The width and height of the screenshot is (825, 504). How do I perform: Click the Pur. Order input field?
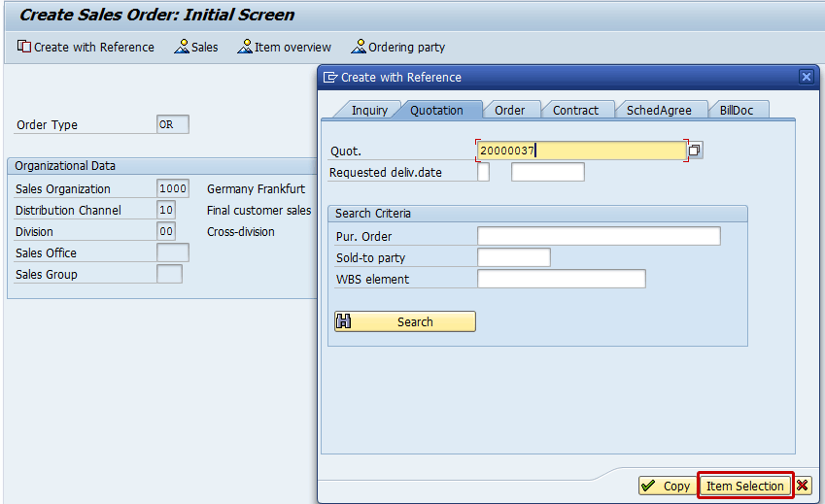[599, 236]
